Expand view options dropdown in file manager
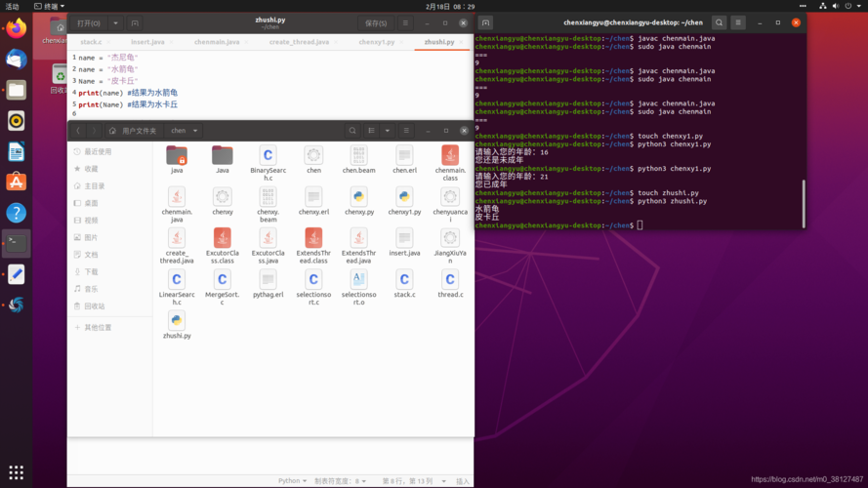868x488 pixels. point(388,131)
